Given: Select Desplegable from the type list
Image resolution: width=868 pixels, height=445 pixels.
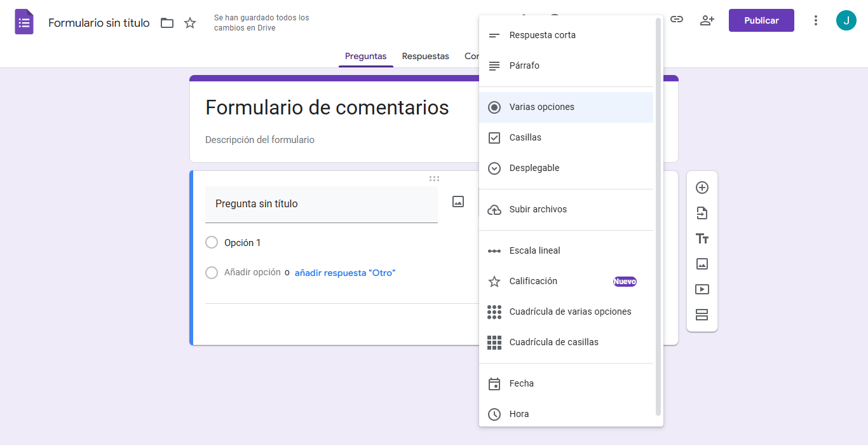Looking at the screenshot, I should point(534,168).
